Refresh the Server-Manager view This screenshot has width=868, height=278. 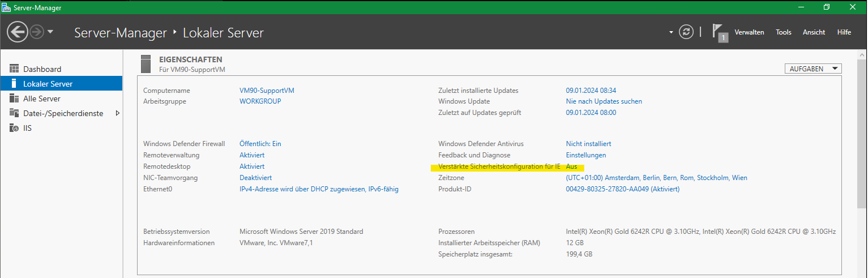coord(686,32)
